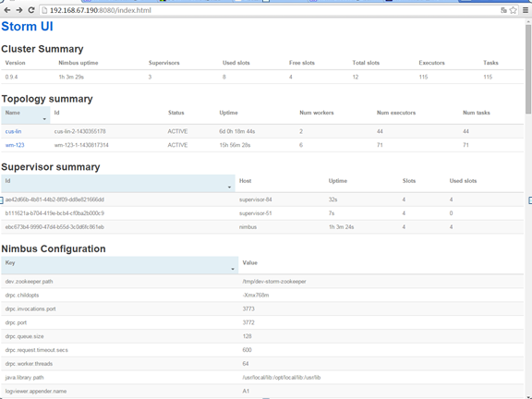This screenshot has height=399, width=532.
Task: Sort supervisors by Slots column header
Action: (409, 181)
